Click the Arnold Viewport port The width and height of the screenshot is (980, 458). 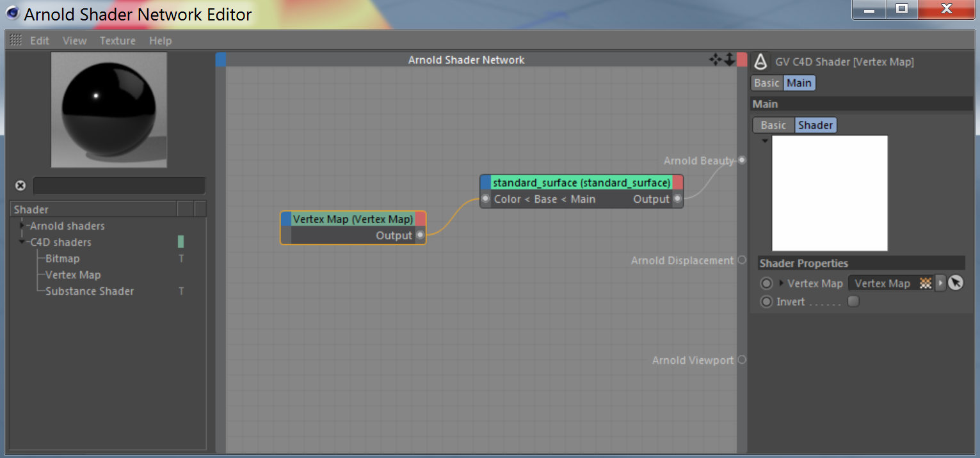pyautogui.click(x=742, y=359)
